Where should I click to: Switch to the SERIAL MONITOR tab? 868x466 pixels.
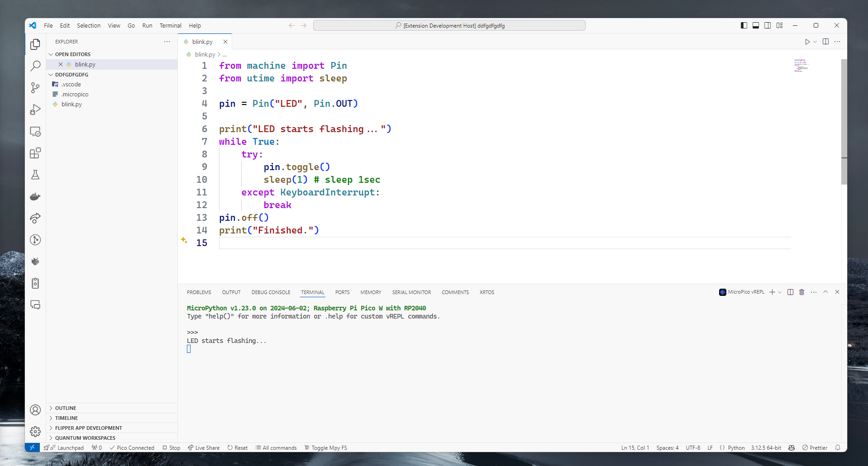coord(411,292)
